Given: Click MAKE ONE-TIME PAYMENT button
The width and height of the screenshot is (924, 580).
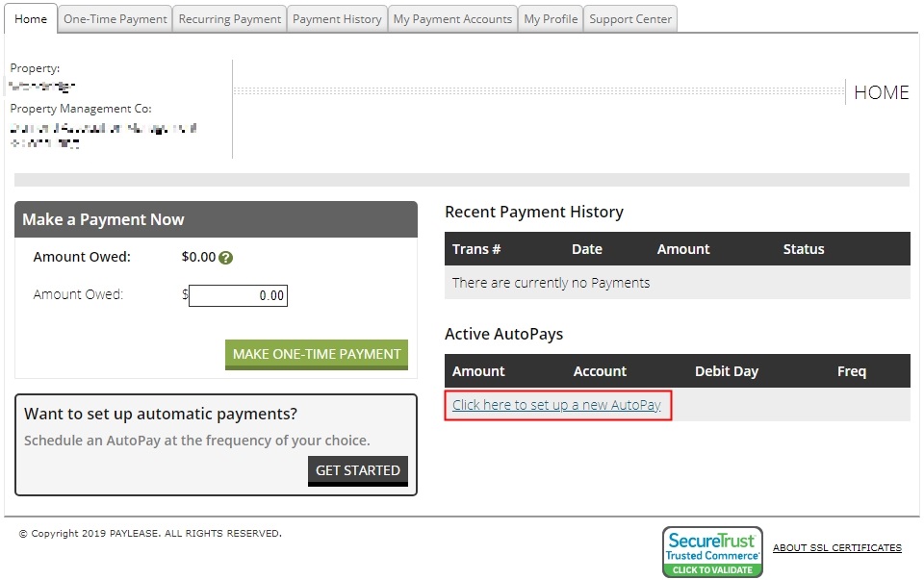Looking at the screenshot, I should click(316, 354).
